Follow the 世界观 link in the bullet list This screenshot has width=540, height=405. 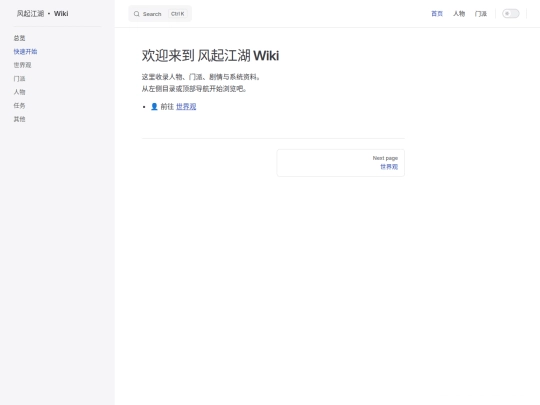click(x=186, y=106)
